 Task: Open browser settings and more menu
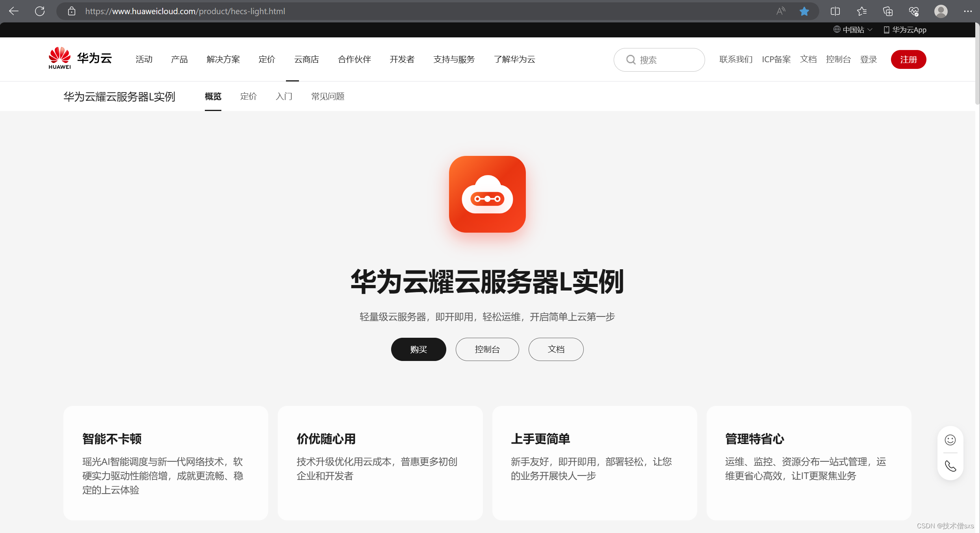(968, 11)
